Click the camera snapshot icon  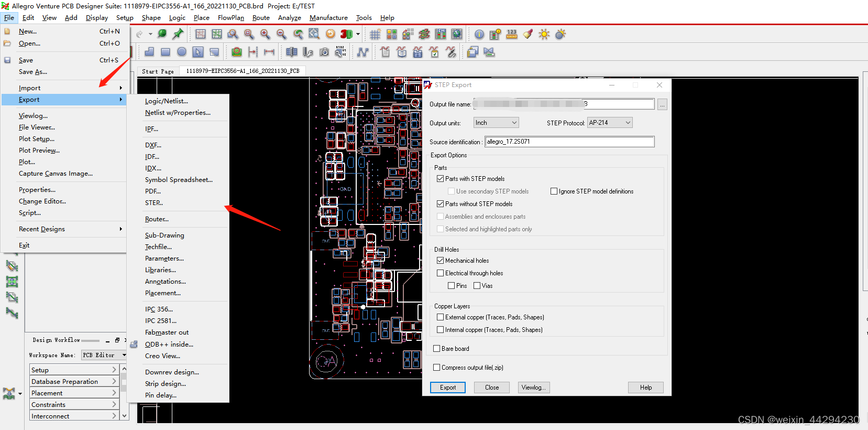[324, 52]
